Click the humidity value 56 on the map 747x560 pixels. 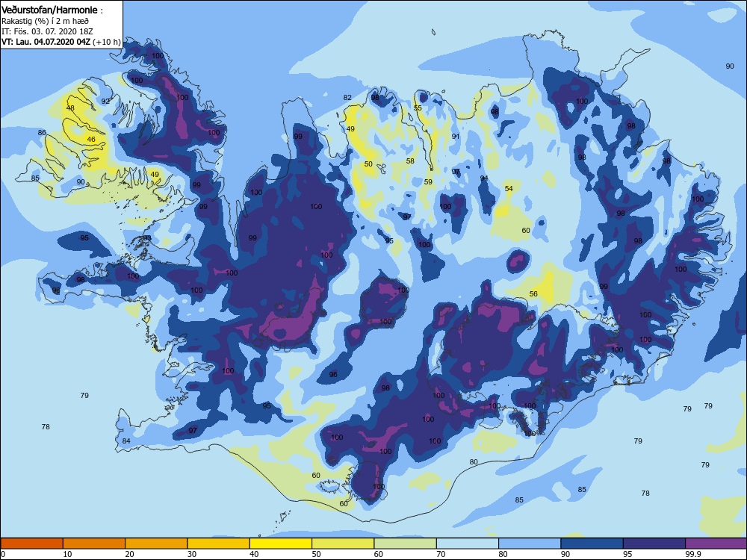(x=533, y=293)
